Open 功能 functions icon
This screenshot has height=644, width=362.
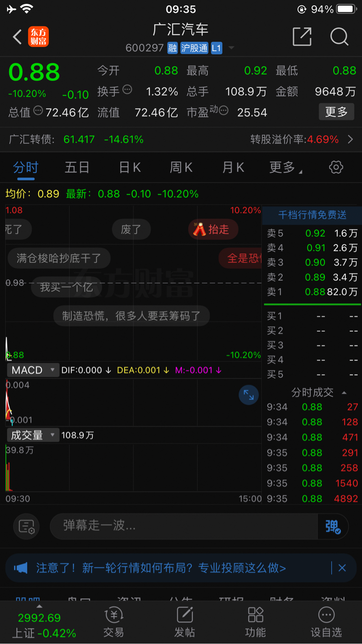[255, 622]
